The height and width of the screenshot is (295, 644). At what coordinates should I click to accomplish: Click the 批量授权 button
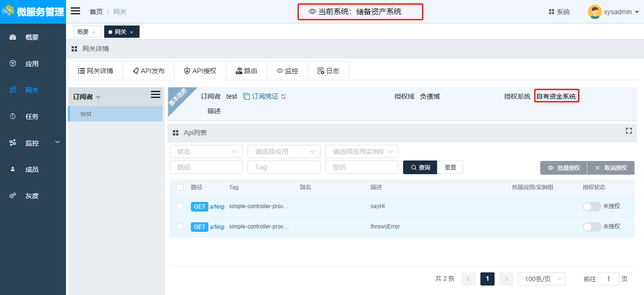(x=563, y=168)
